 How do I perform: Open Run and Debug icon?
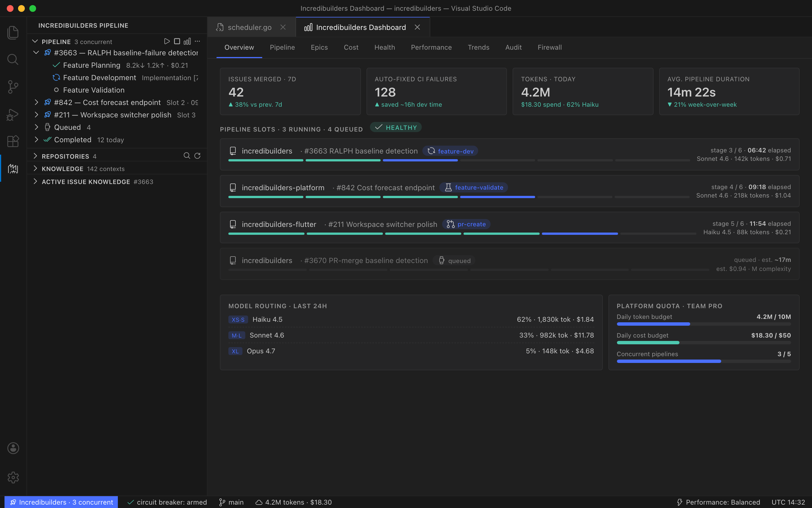[13, 114]
